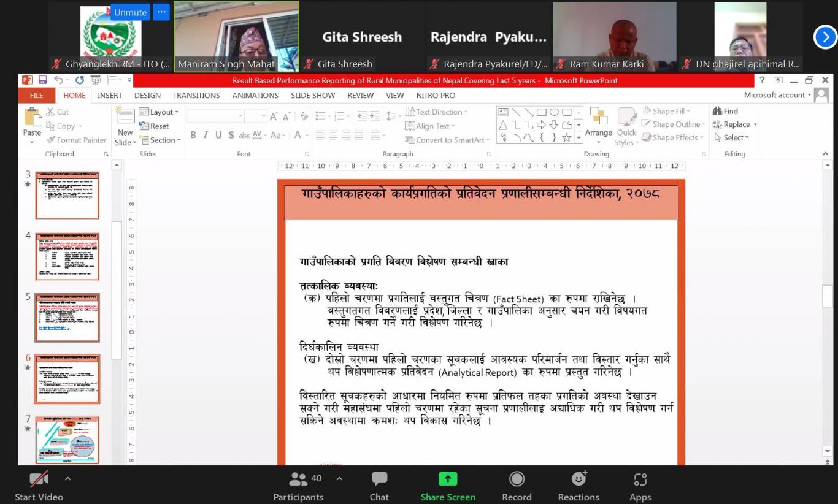
Task: Select slide 4 thumbnail
Action: [67, 256]
